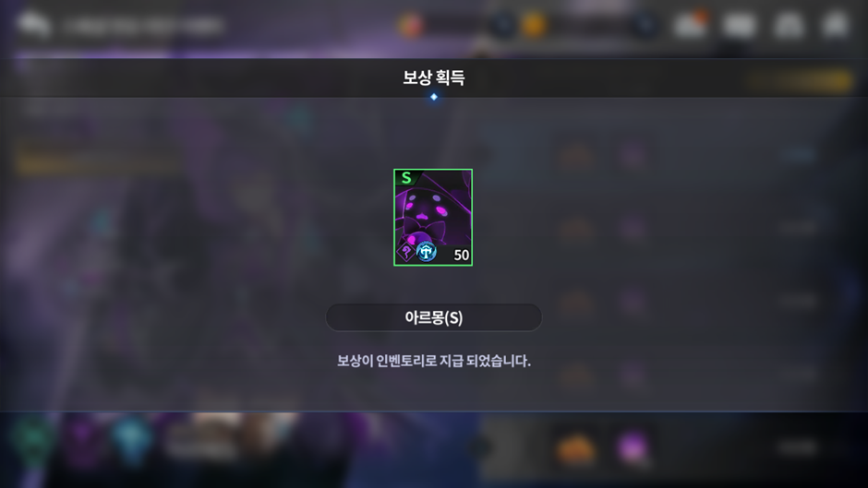Tap the 보상 획득 title bar

coord(434,77)
